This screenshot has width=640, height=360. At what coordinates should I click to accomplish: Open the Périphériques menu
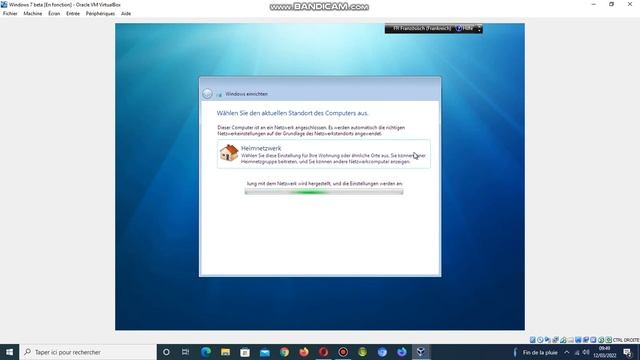[100, 13]
